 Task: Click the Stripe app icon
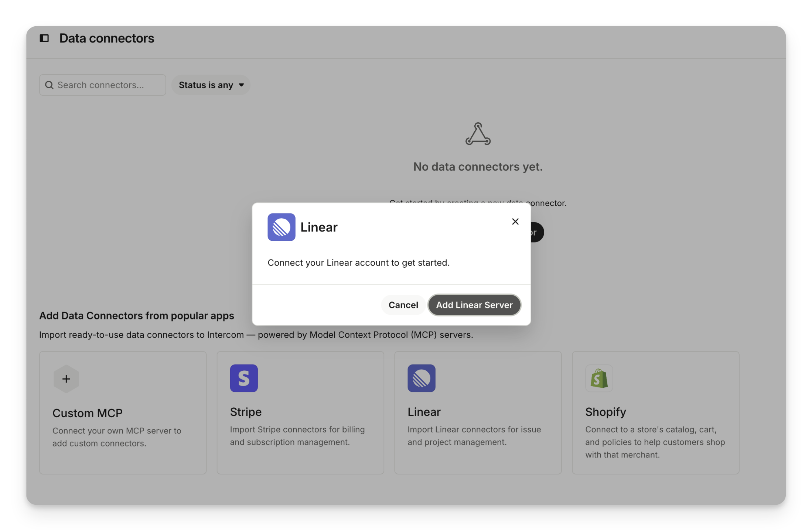point(244,378)
